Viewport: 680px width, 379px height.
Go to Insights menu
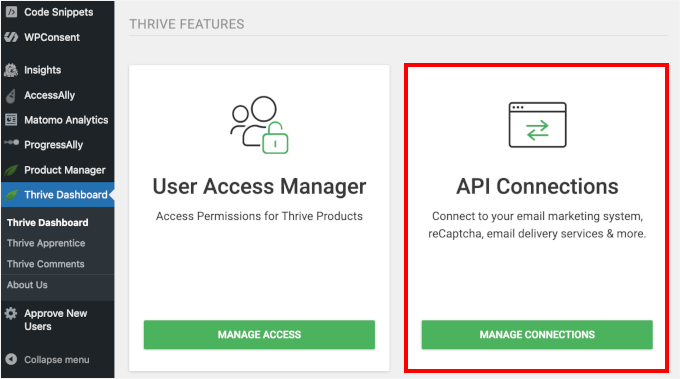pyautogui.click(x=42, y=70)
